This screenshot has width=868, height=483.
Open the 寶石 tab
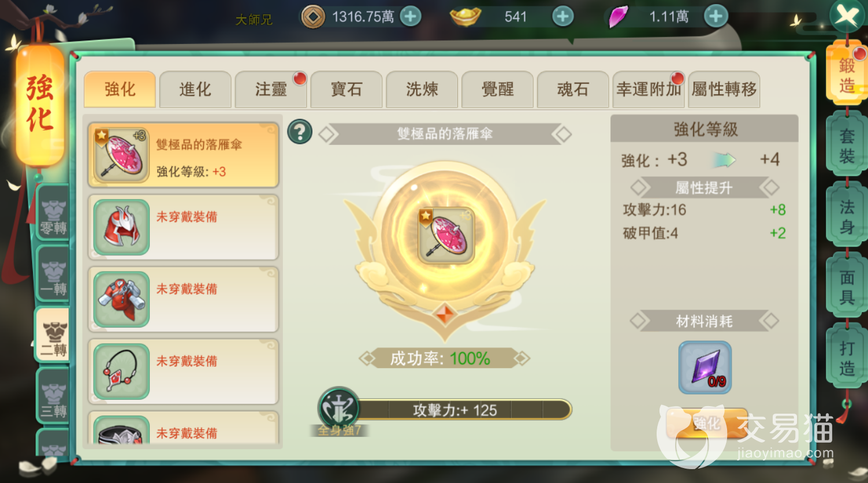347,90
